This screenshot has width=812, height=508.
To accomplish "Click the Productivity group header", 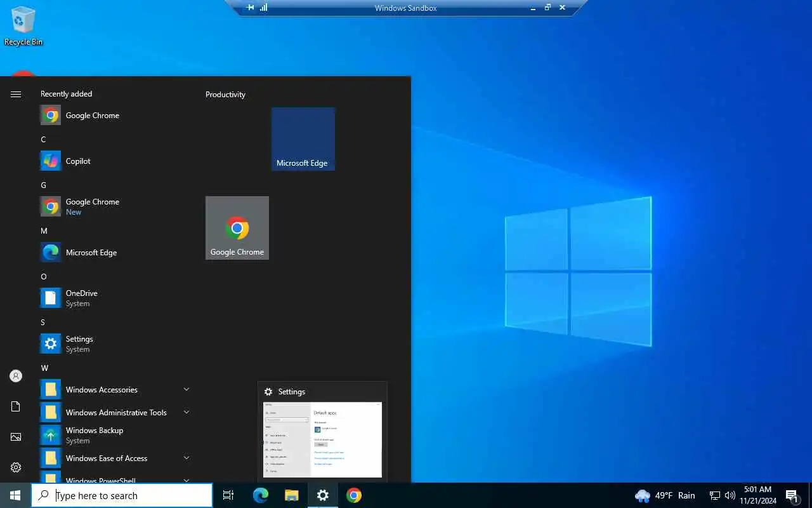I will (x=225, y=95).
